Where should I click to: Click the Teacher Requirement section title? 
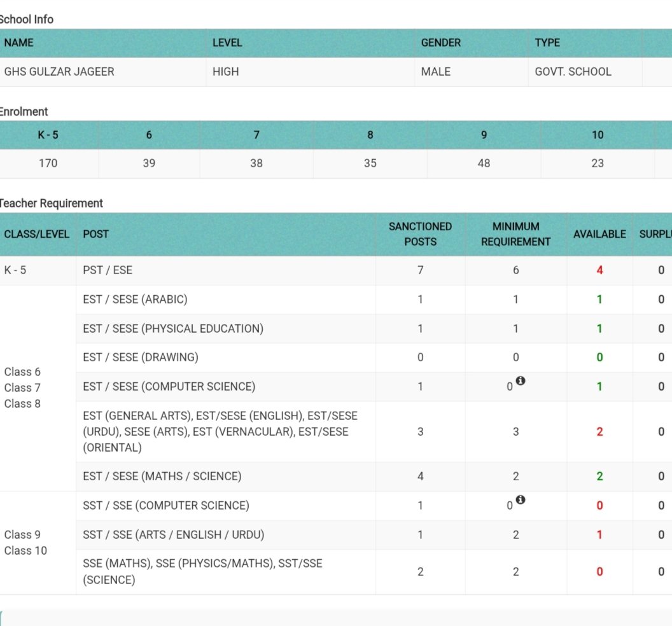51,204
